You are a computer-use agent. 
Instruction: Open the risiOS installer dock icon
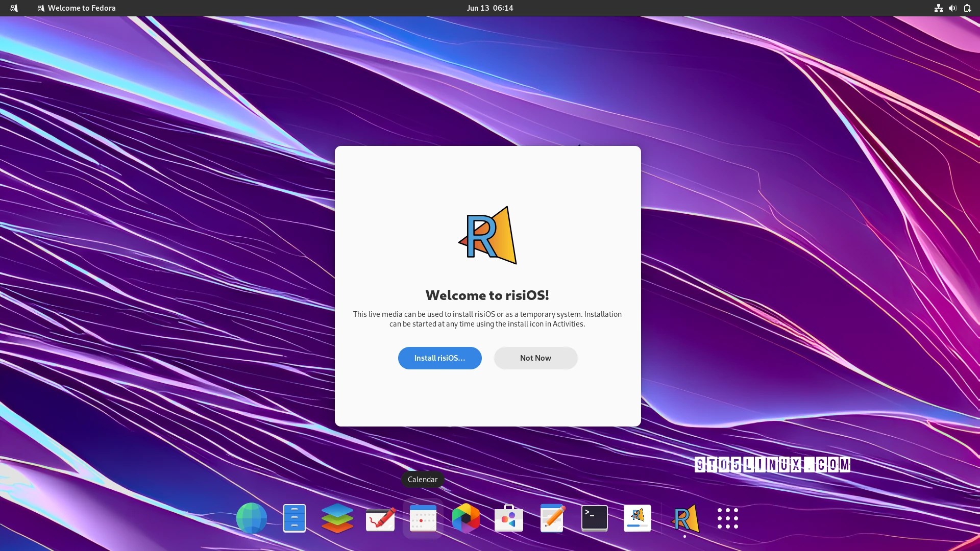[x=638, y=518]
